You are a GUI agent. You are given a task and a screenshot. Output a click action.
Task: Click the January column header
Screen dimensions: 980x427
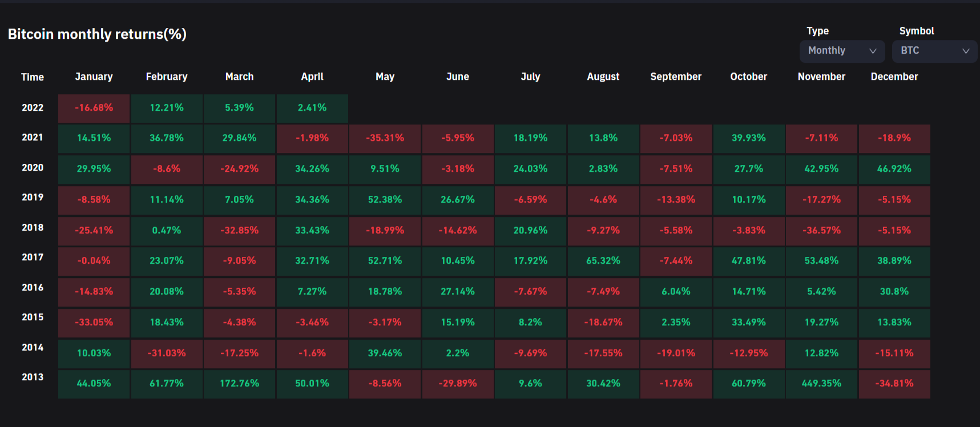[94, 76]
